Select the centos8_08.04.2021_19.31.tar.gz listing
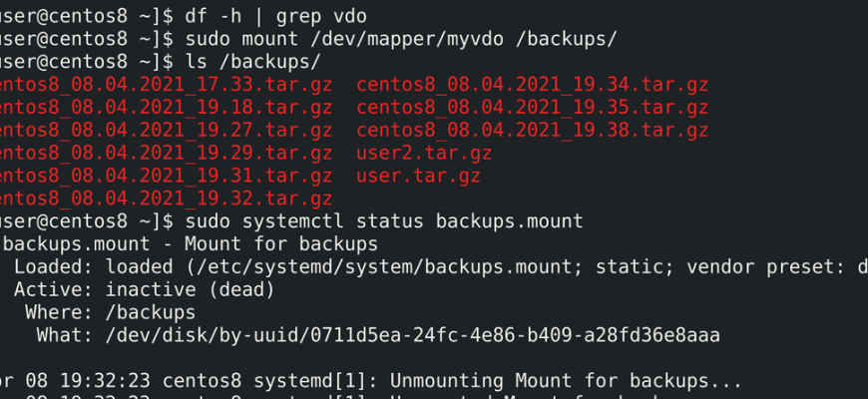Viewport: 868px width, 399px height. (166, 176)
